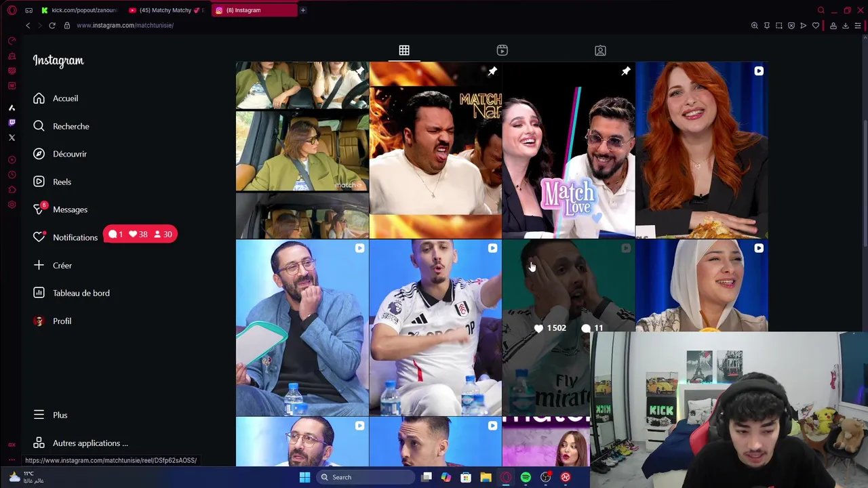Switch to the Reels profile tab

pyautogui.click(x=502, y=50)
